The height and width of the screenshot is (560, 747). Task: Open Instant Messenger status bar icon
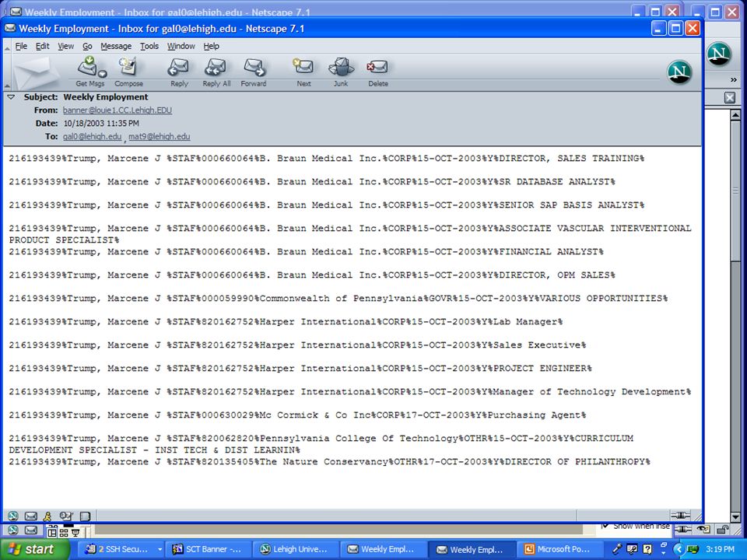(x=47, y=516)
